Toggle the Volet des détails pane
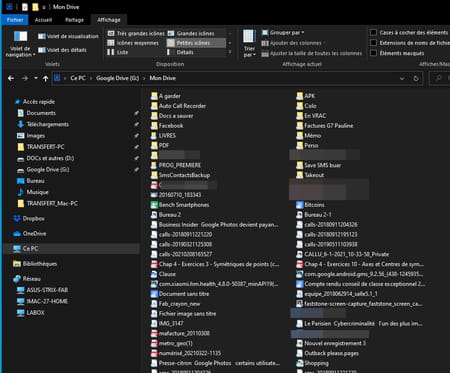 [x=62, y=50]
